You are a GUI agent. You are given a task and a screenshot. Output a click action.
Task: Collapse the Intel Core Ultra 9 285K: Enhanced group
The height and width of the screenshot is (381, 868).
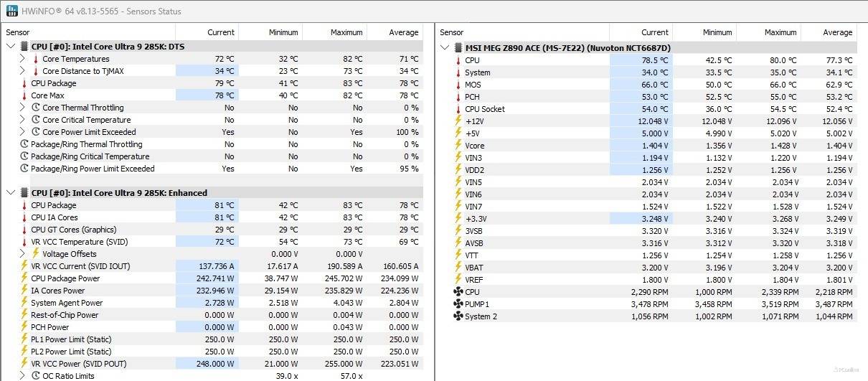(11, 193)
